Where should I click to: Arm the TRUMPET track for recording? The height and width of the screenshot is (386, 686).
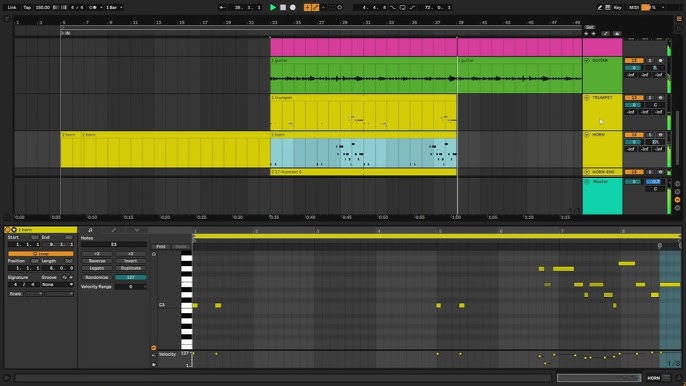click(x=660, y=98)
